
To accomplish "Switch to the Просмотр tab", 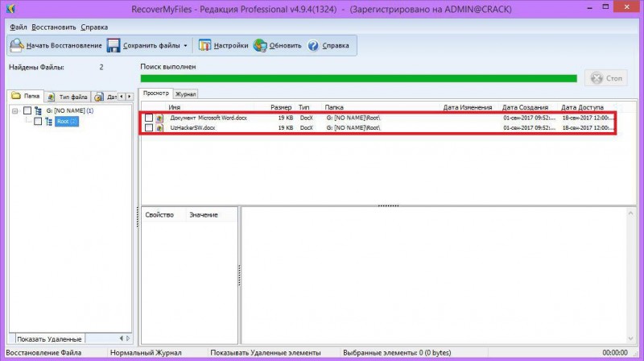I will [155, 93].
